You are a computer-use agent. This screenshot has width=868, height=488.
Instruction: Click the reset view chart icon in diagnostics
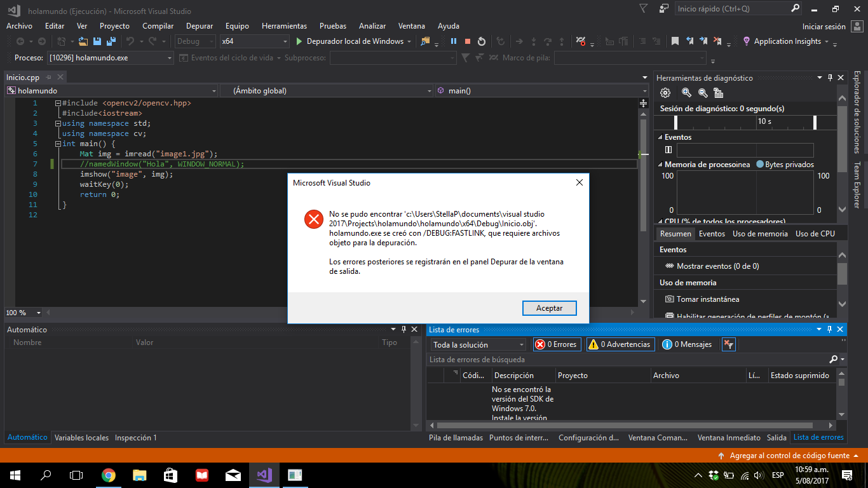719,93
